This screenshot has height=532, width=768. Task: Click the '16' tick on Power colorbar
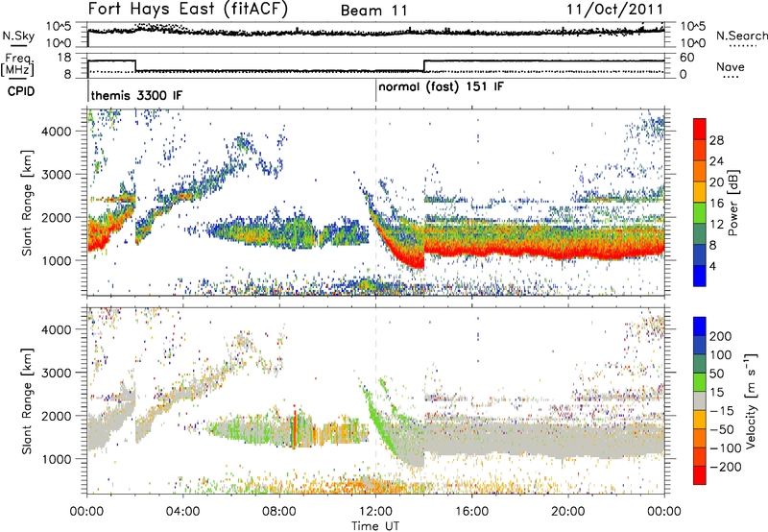point(716,204)
